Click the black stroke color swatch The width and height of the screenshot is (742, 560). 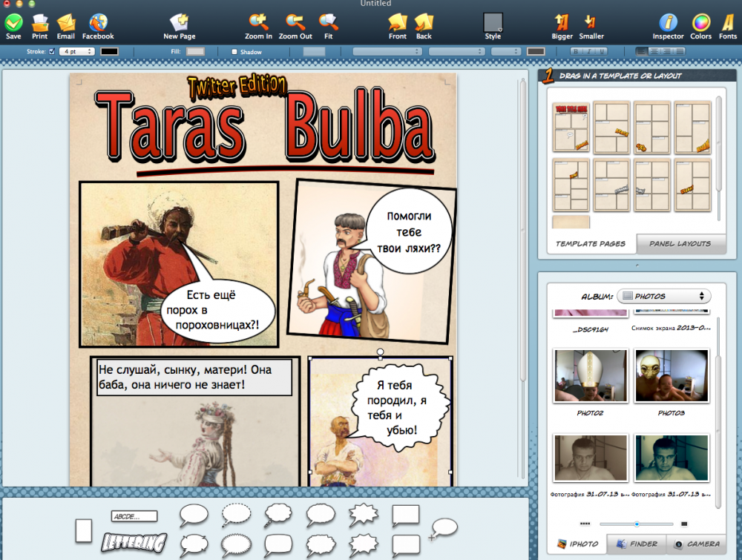[109, 52]
